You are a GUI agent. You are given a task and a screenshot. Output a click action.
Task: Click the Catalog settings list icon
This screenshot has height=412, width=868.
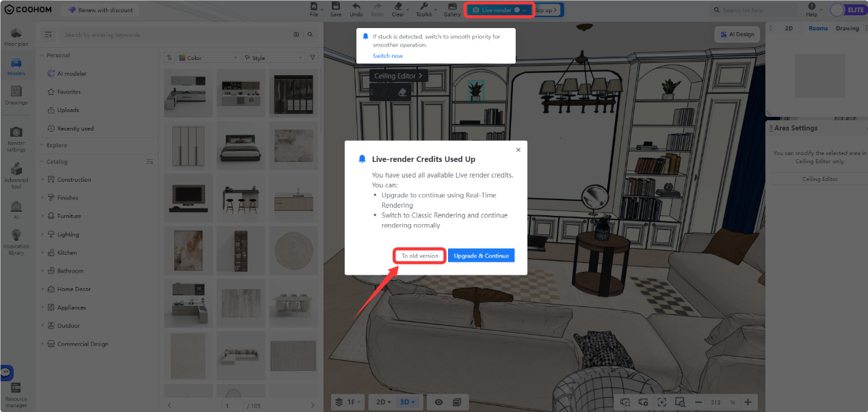(x=150, y=162)
